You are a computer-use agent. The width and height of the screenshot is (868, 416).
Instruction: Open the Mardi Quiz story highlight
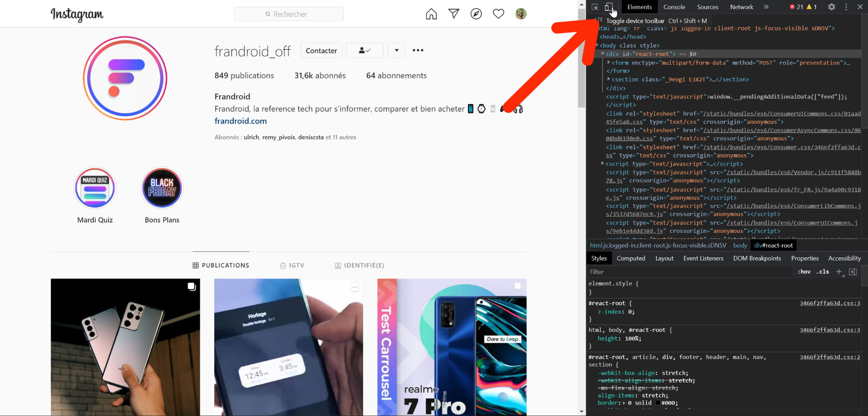tap(95, 188)
